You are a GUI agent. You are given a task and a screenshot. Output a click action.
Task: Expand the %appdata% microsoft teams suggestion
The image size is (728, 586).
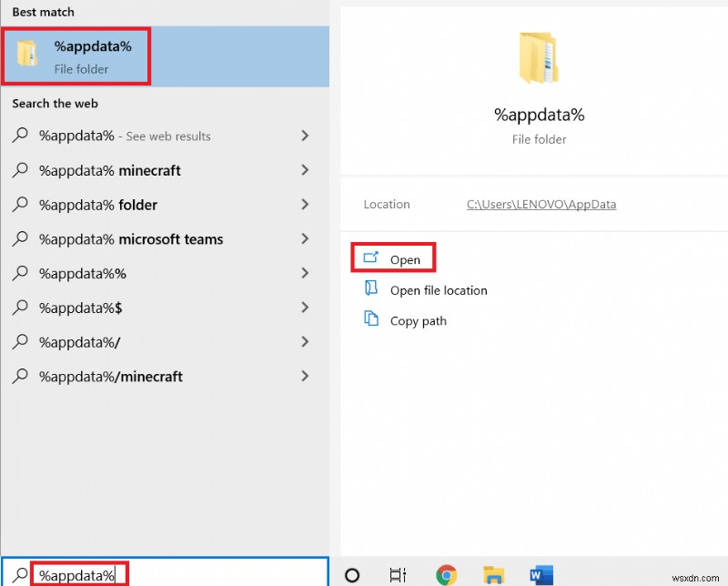coord(304,239)
